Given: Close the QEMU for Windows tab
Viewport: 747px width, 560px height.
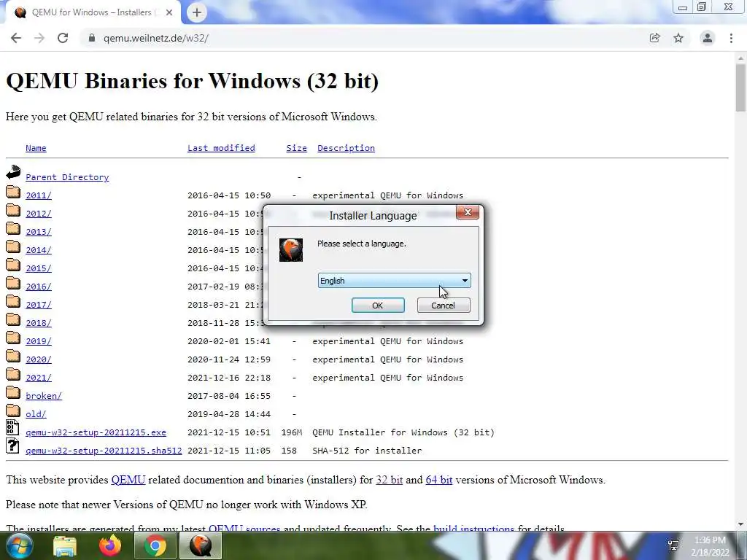Looking at the screenshot, I should point(169,12).
